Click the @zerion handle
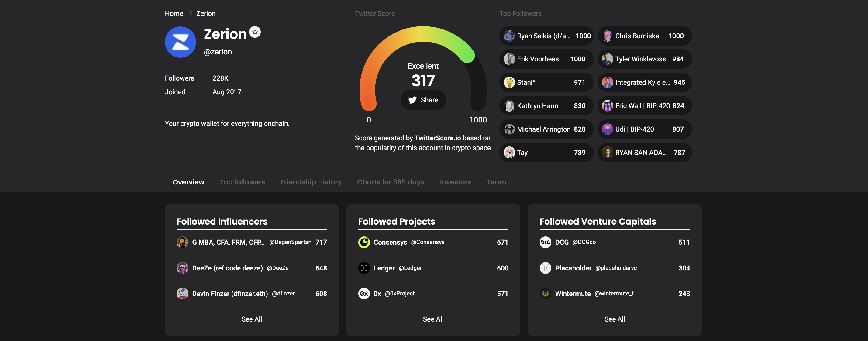This screenshot has height=341, width=868. coord(218,52)
